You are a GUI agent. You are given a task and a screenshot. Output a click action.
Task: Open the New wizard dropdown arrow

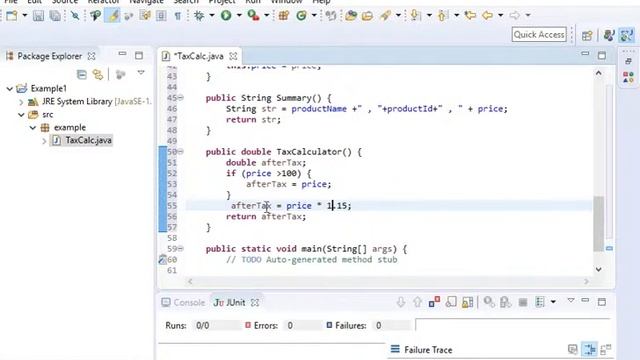pos(24,16)
